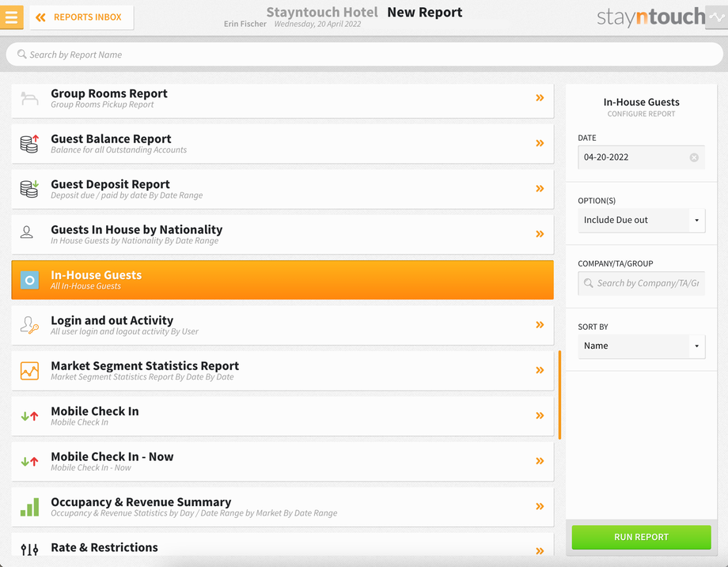Click arrows icon for Mobile Check In - Now
The image size is (728, 567).
point(30,462)
